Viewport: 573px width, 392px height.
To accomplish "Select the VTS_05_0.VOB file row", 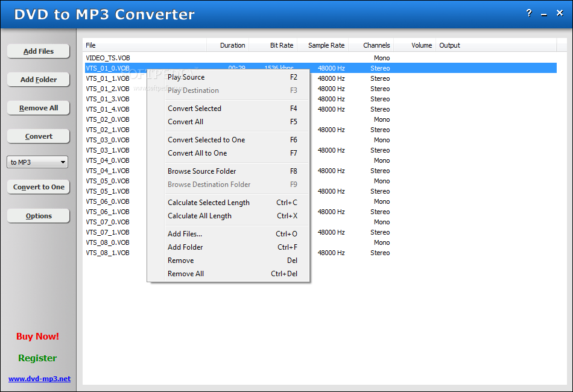I will point(107,180).
